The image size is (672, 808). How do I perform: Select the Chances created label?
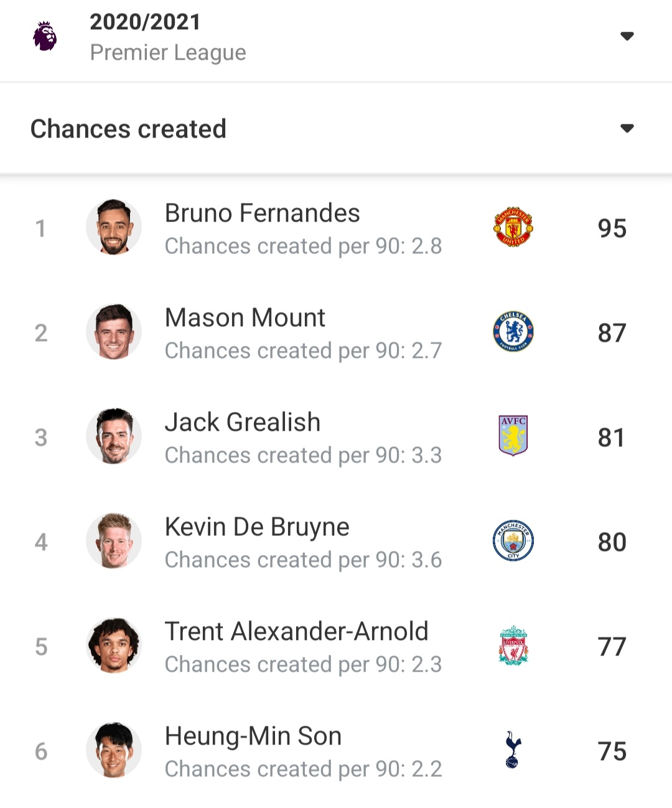tap(128, 129)
